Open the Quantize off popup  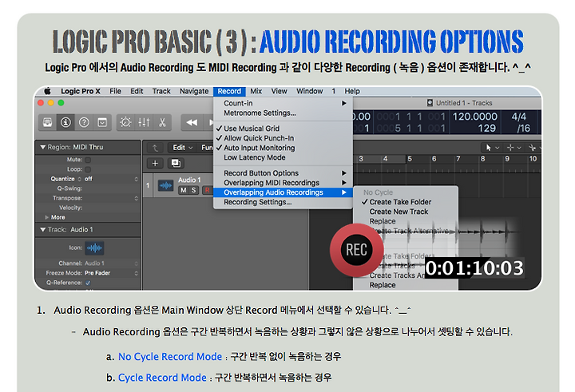tap(112, 179)
